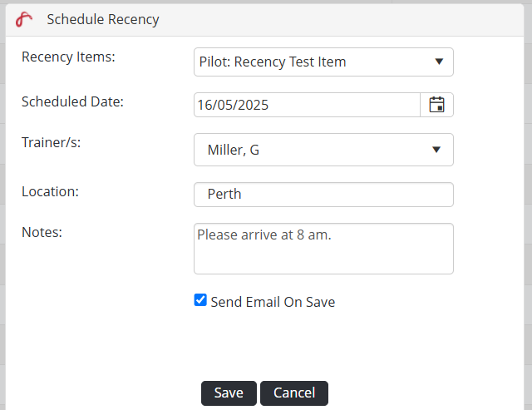Click the Recency Items dropdown arrow
This screenshot has height=410, width=532.
click(x=438, y=62)
